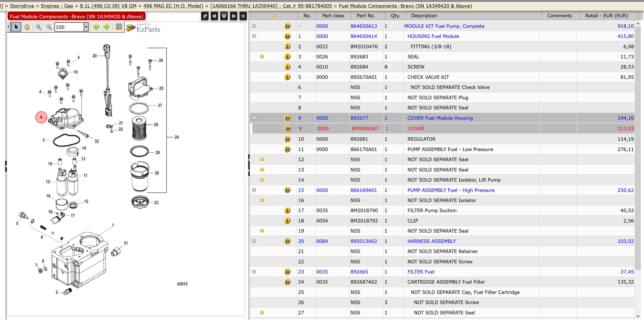The height and width of the screenshot is (320, 644).
Task: Open the thumbnail grid view
Action: coord(119,26)
